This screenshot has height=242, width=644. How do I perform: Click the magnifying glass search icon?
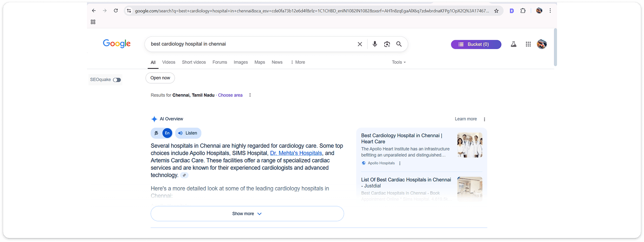[399, 44]
